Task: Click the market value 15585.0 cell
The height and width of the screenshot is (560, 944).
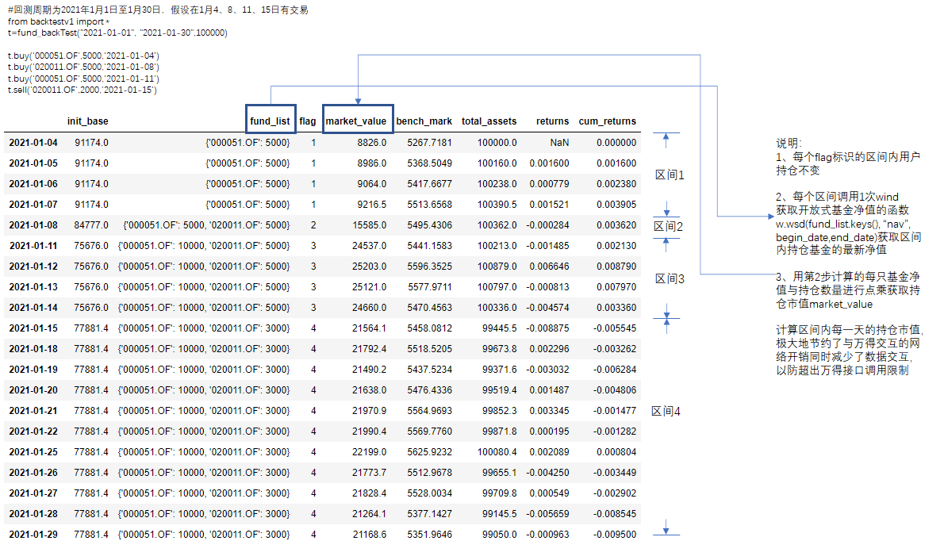Action: (370, 225)
